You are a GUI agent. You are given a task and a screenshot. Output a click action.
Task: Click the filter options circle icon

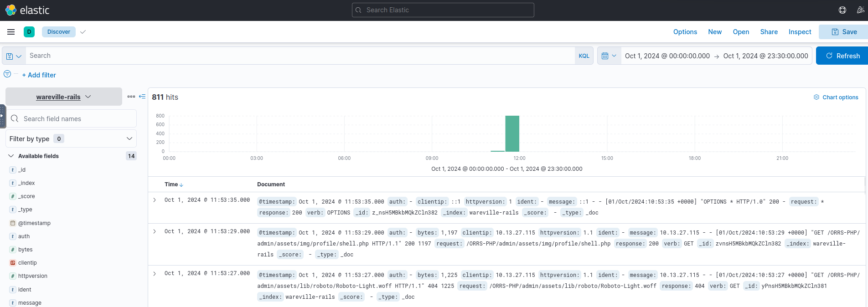point(7,74)
